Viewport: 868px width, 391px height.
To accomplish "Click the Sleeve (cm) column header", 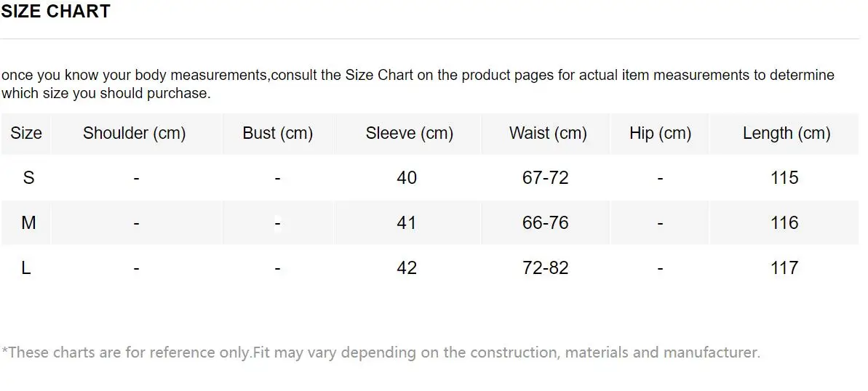I will (x=409, y=133).
